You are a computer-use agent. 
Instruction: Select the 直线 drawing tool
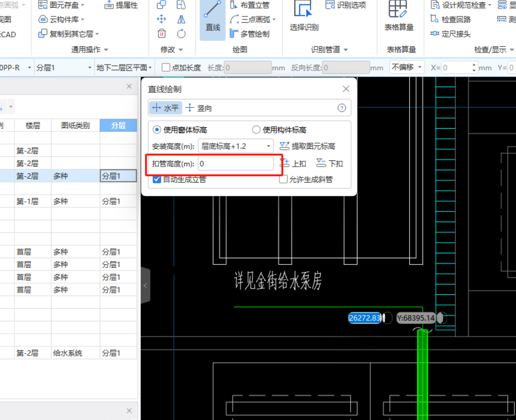[x=212, y=19]
